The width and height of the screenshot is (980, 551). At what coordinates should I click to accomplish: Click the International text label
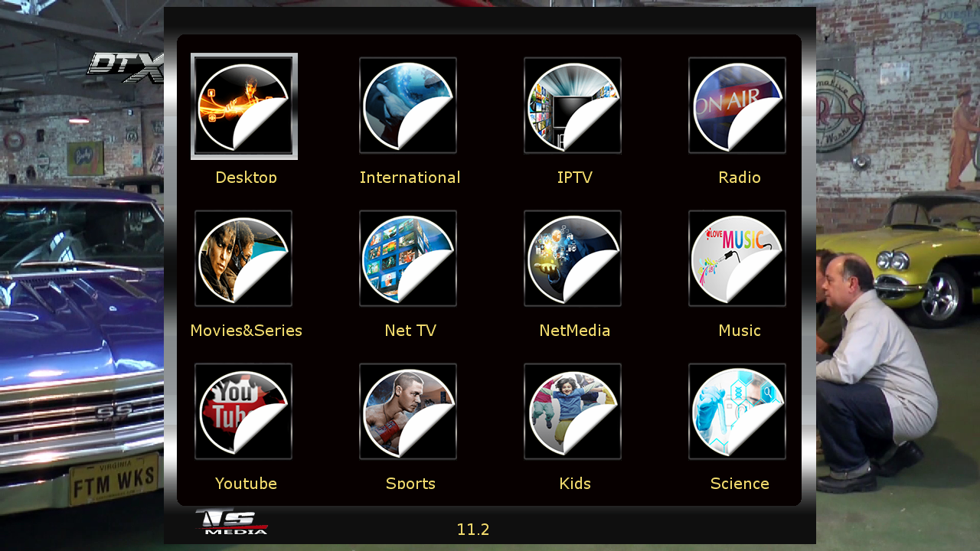coord(410,178)
